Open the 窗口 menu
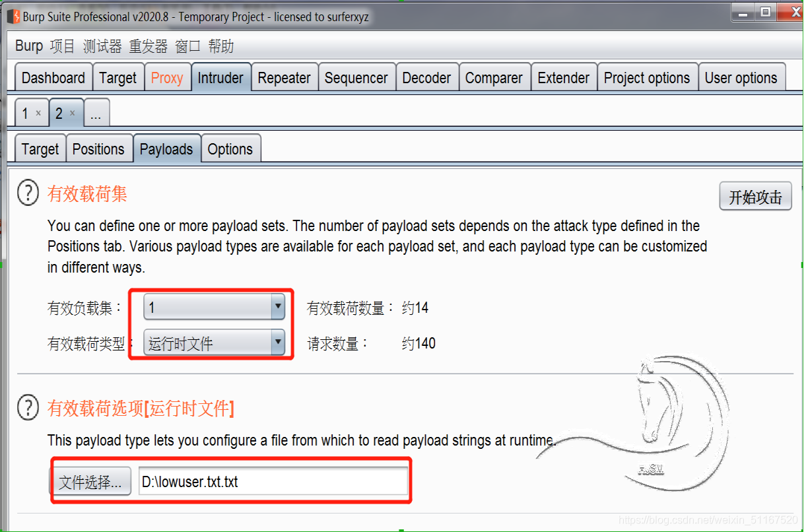804x532 pixels. [188, 46]
